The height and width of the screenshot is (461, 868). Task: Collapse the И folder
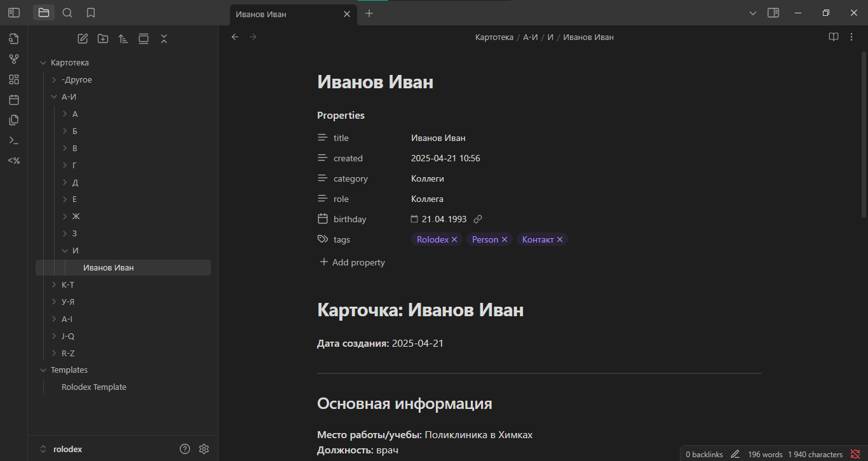65,251
